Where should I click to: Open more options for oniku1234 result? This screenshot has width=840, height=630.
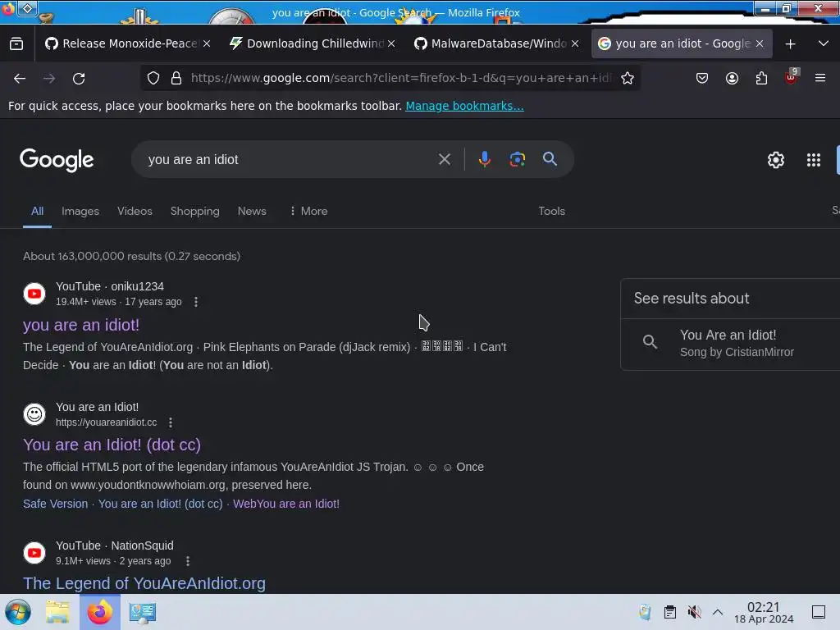coord(196,302)
